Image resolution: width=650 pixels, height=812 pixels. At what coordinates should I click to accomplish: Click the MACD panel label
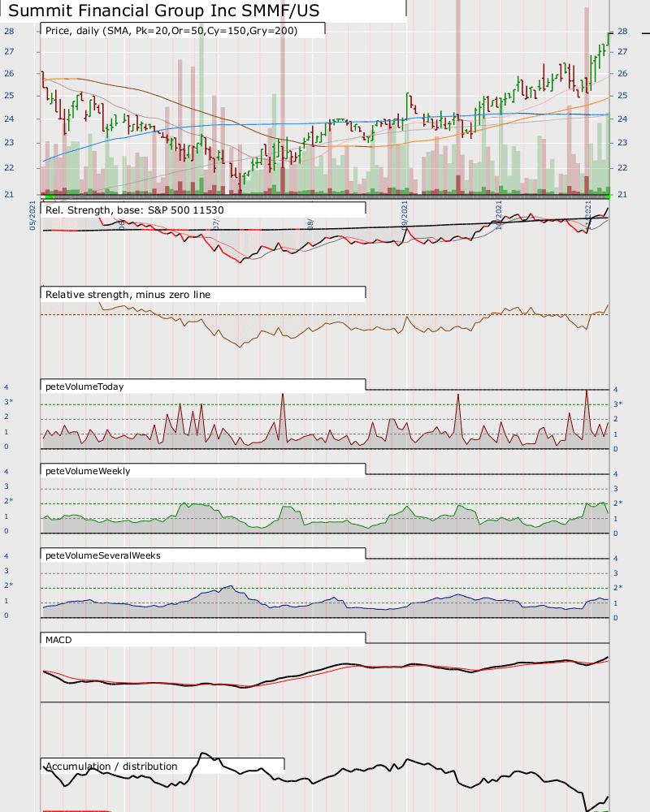tap(58, 640)
